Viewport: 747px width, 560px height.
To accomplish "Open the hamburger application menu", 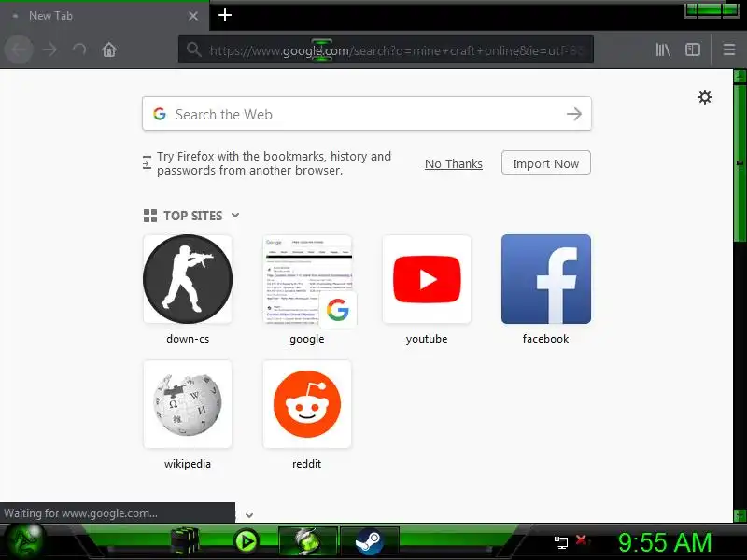I will click(x=729, y=49).
